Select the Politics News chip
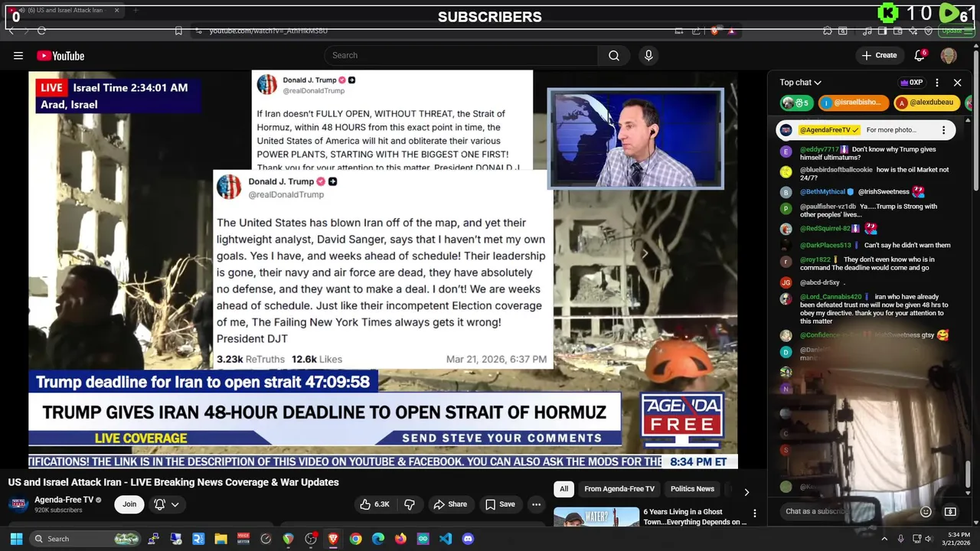 692,489
